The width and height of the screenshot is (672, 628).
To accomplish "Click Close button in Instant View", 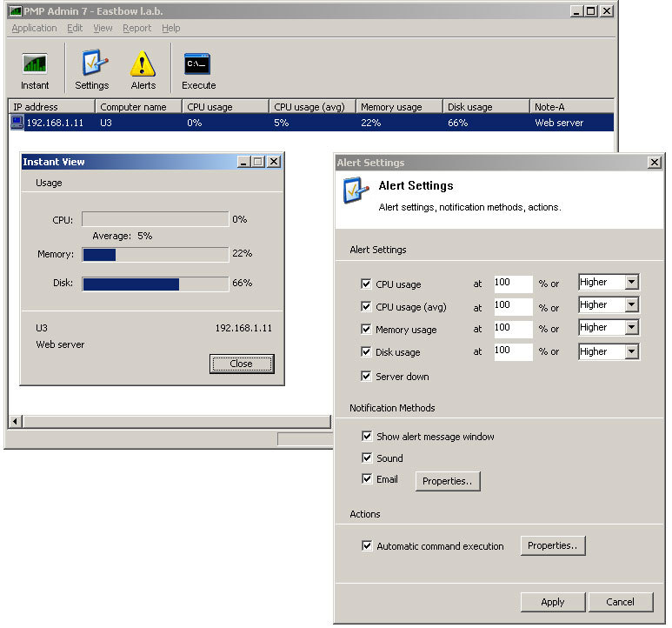I will tap(242, 364).
